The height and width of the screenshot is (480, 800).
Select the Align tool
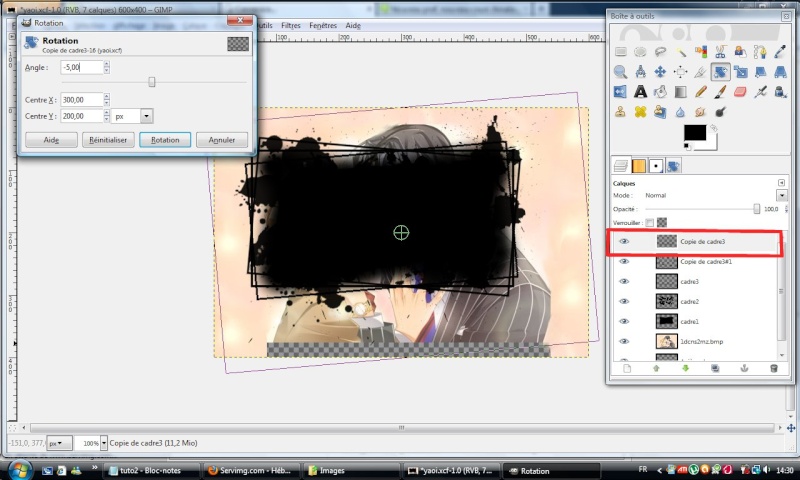click(x=681, y=71)
